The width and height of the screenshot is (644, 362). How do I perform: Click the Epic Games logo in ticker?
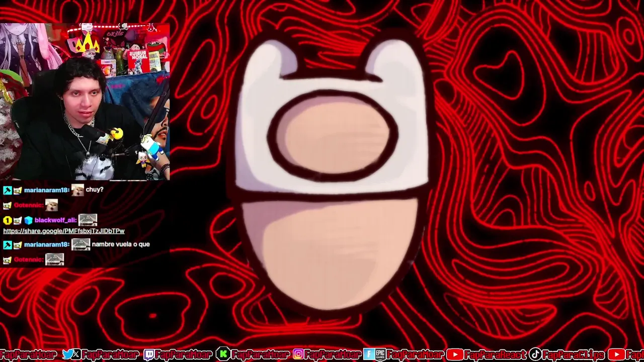pyautogui.click(x=379, y=354)
